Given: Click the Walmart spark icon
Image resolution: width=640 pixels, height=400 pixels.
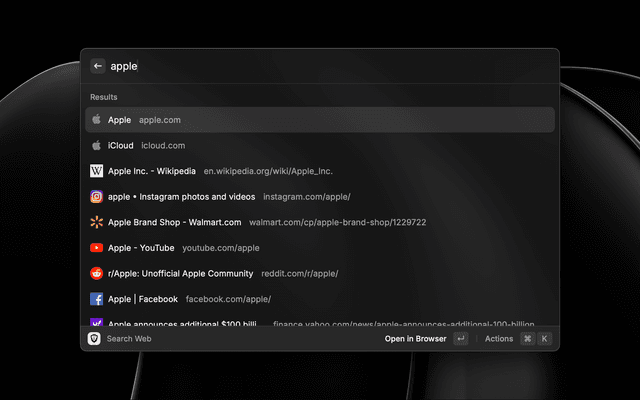Looking at the screenshot, I should (97, 222).
